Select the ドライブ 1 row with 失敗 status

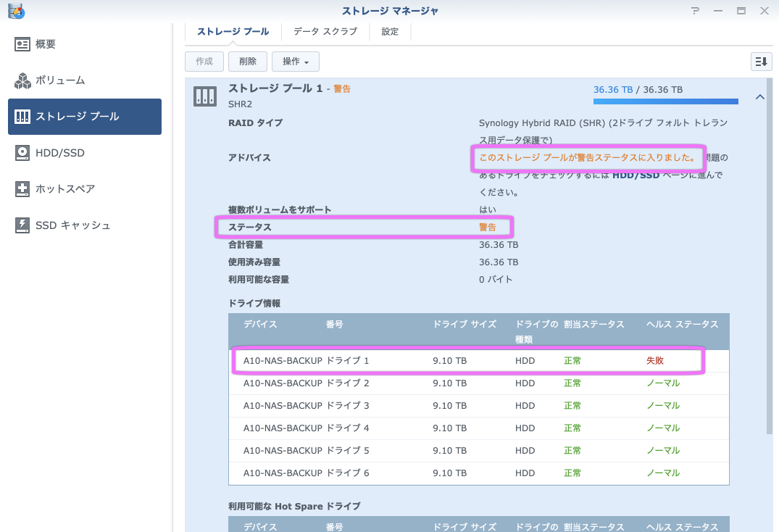point(467,360)
